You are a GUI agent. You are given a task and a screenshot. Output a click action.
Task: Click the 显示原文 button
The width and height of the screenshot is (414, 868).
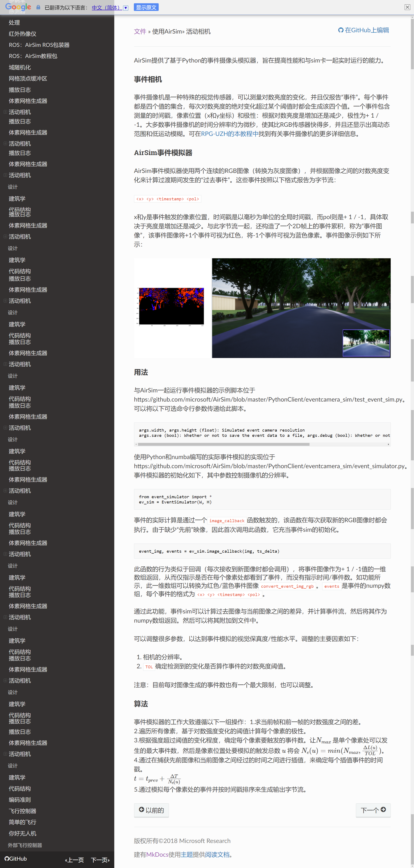tap(146, 7)
